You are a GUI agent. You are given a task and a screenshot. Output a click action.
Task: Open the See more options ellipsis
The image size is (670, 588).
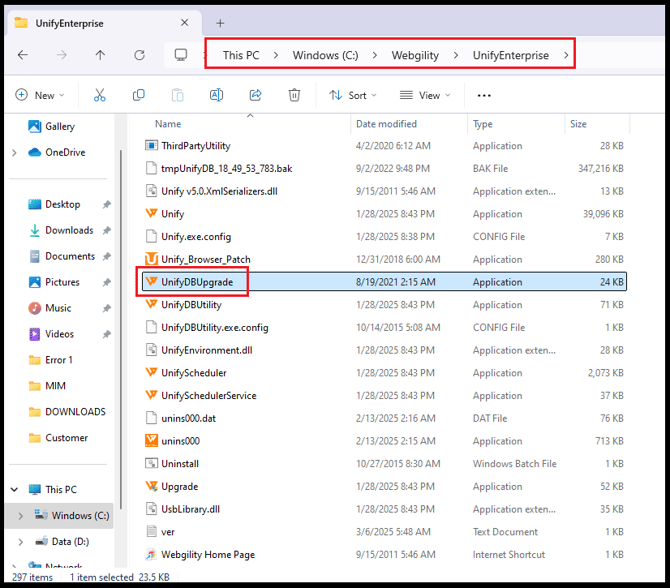click(x=484, y=96)
